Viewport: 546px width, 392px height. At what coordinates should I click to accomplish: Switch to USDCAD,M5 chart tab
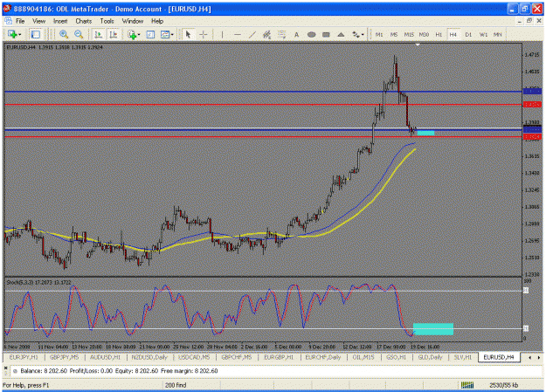(x=194, y=357)
